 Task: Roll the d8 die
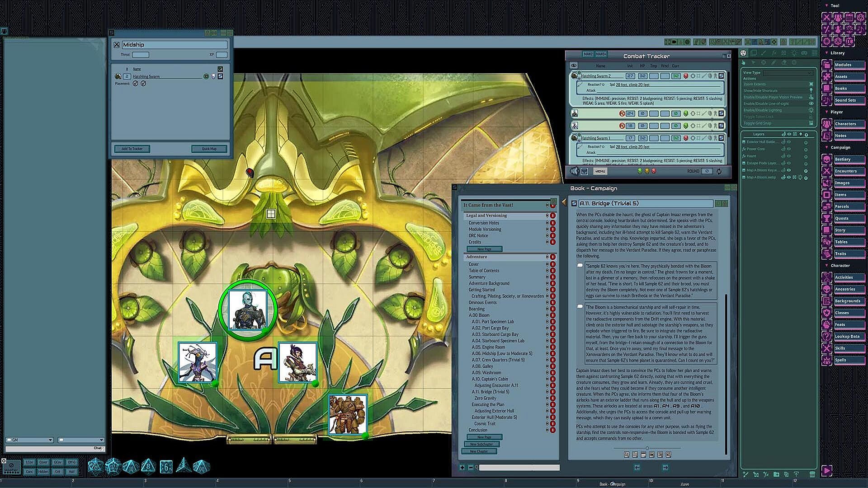148,466
